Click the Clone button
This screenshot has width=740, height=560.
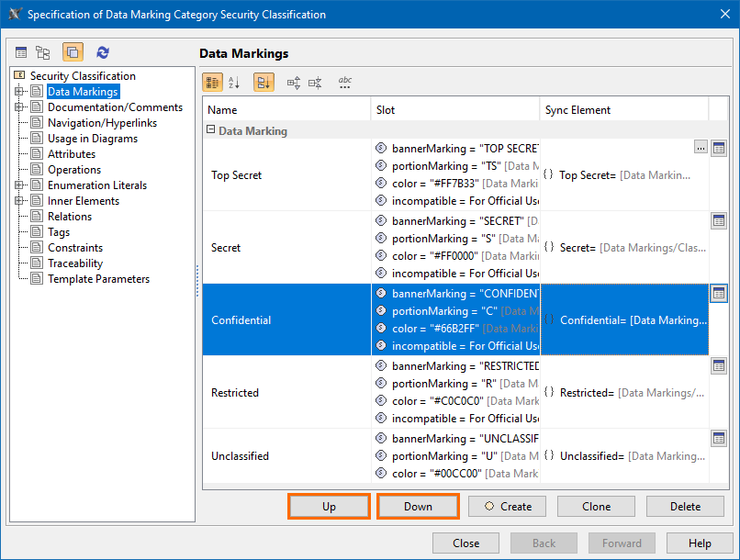point(596,506)
